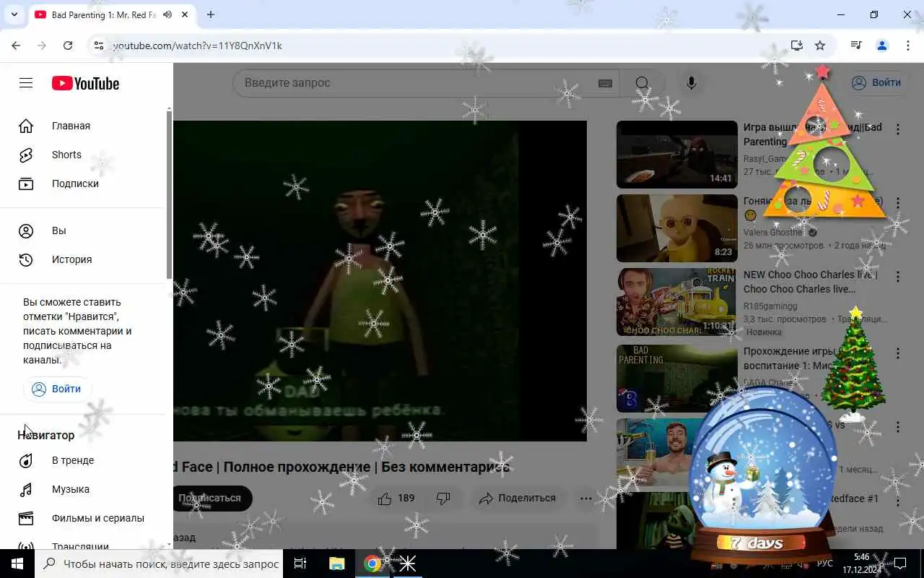Dislike the video with thumbs down

[x=443, y=498]
